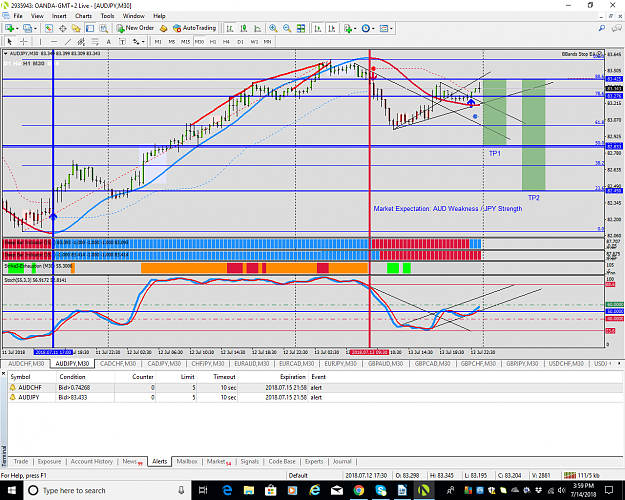Screen dimensions: 625x500
Task: Select the Trendline drawing tool
Action: (x=68, y=41)
